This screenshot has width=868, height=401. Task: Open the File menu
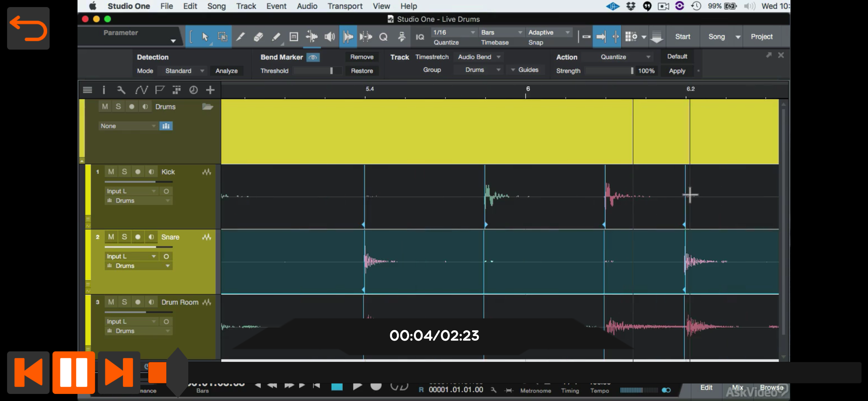[166, 6]
